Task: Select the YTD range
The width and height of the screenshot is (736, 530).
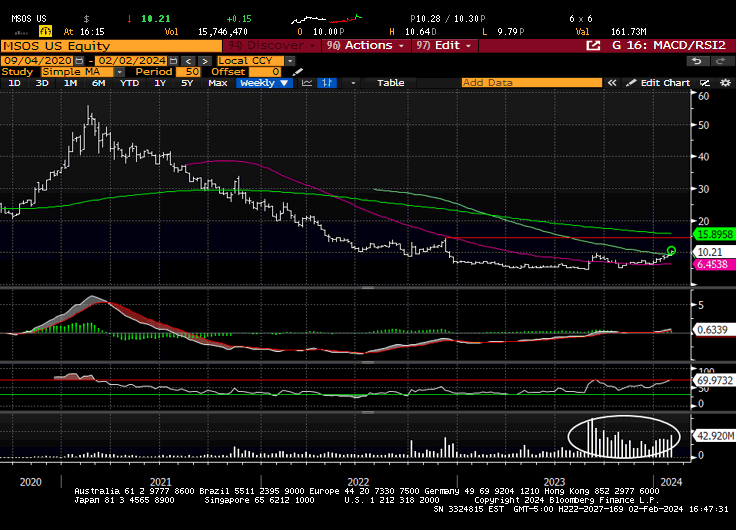Action: pyautogui.click(x=129, y=83)
